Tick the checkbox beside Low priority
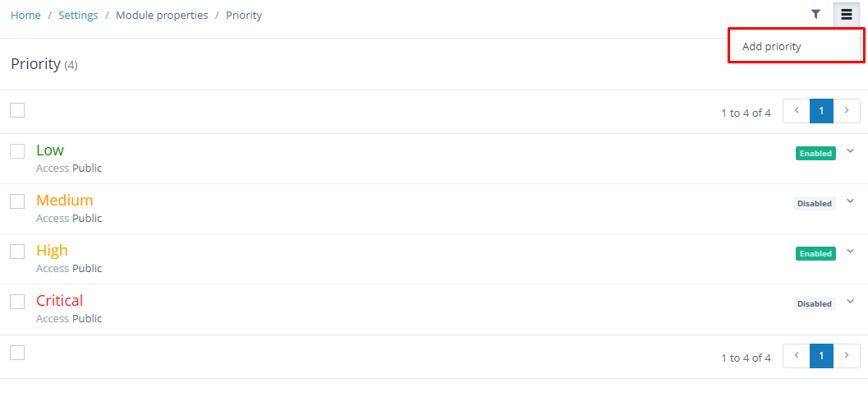Viewport: 868px width, 402px height. point(17,150)
